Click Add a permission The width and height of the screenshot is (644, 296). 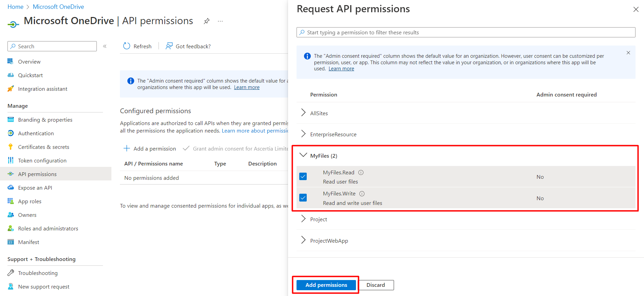click(x=150, y=149)
